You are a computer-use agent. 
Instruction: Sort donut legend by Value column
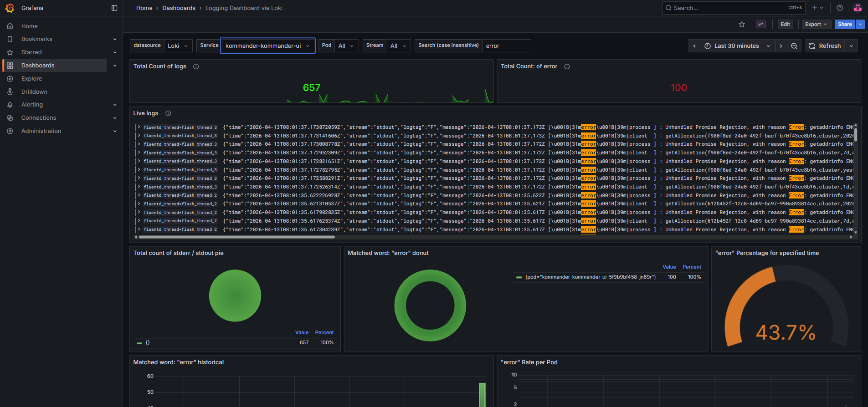[x=669, y=267]
